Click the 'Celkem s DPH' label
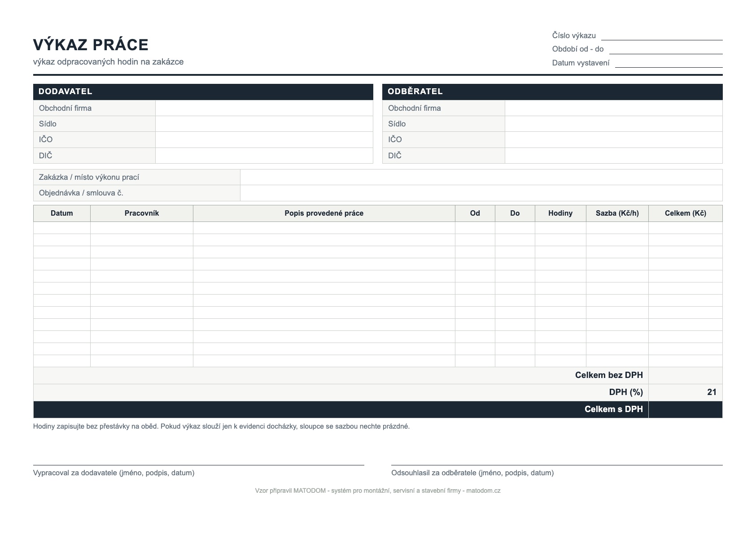Viewport: 756px width, 534px height. coord(614,409)
